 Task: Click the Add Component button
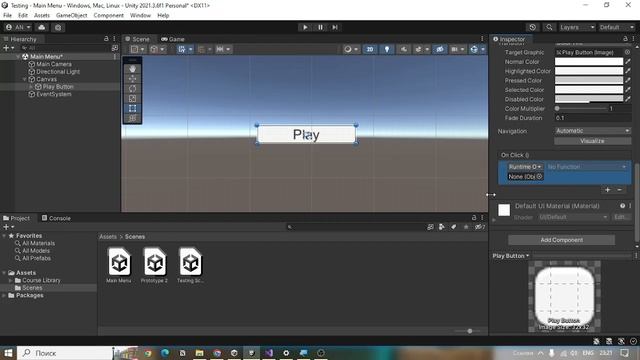coord(562,240)
